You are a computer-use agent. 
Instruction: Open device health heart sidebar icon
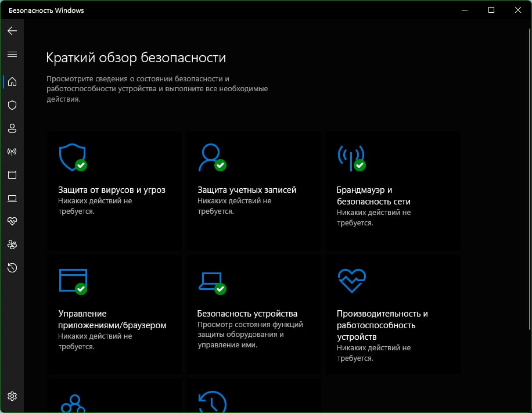(x=12, y=221)
